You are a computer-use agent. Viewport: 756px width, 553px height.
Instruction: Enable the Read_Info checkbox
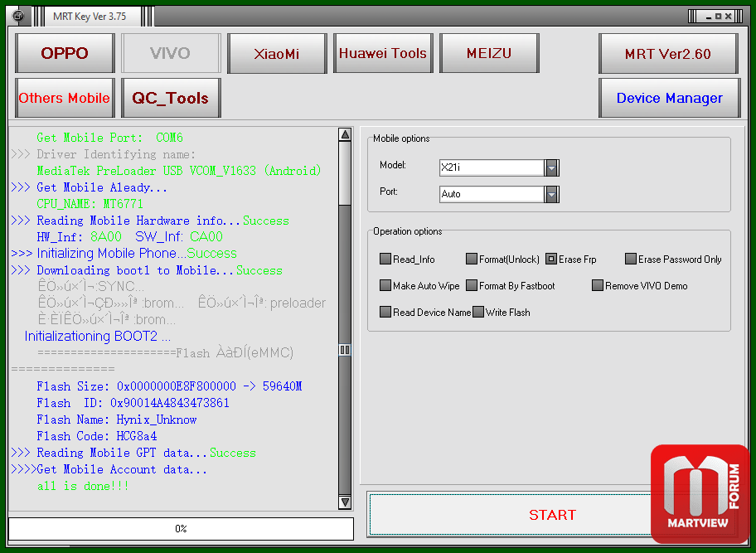point(385,260)
